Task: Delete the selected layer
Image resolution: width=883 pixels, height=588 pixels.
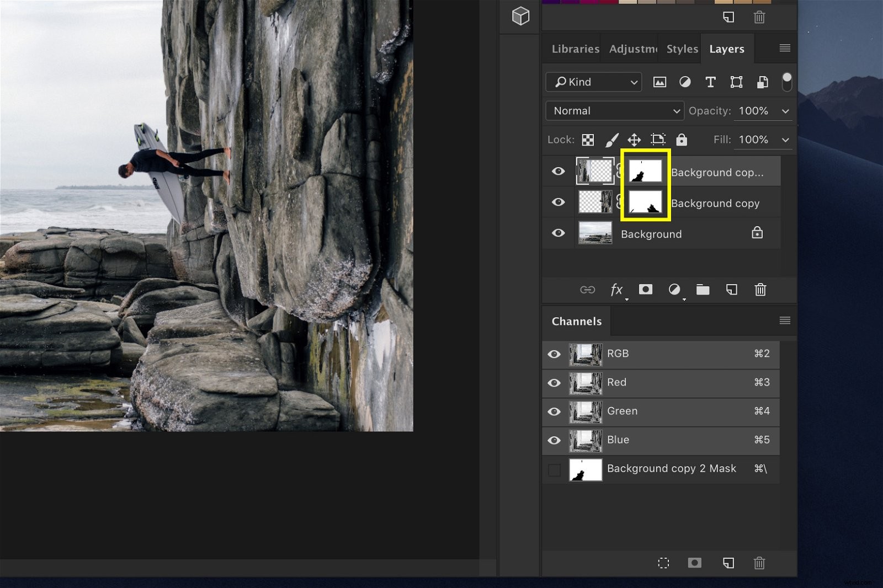Action: click(x=760, y=290)
